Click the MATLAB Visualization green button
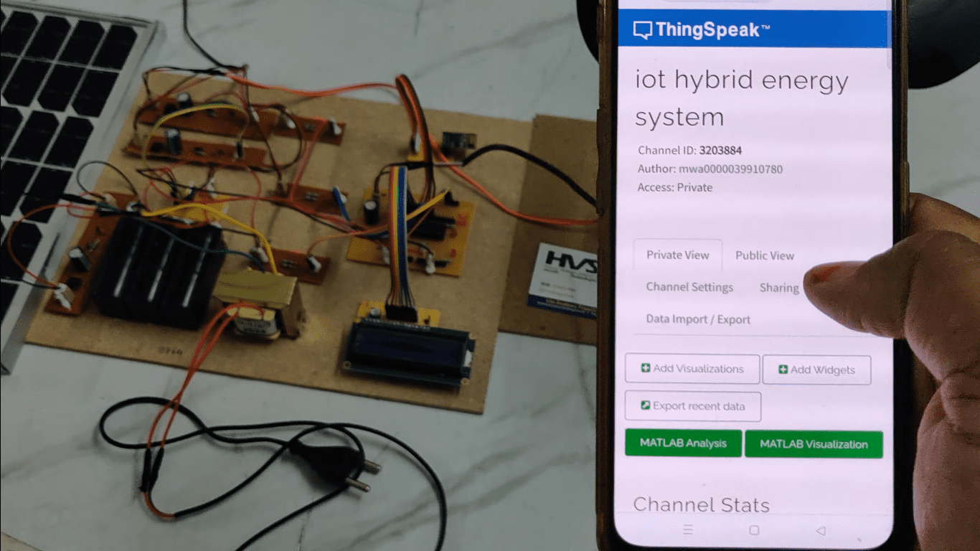The width and height of the screenshot is (980, 551). [x=814, y=444]
